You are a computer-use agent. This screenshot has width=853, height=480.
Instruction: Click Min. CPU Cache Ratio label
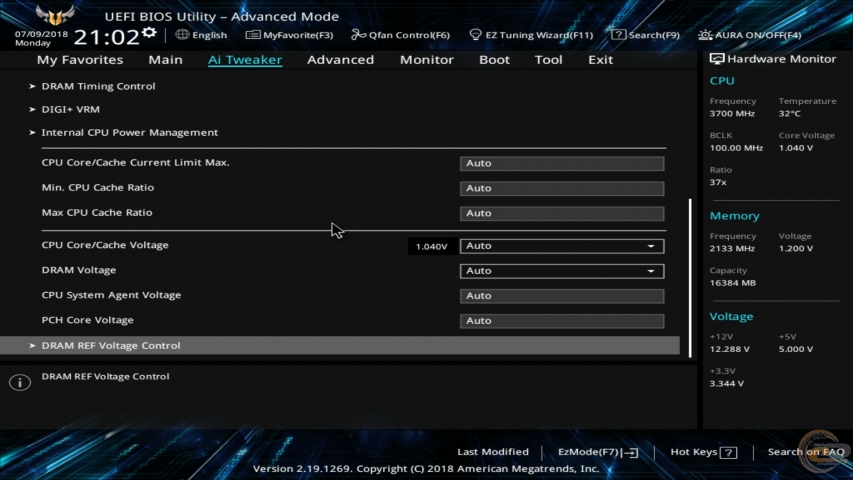tap(98, 187)
